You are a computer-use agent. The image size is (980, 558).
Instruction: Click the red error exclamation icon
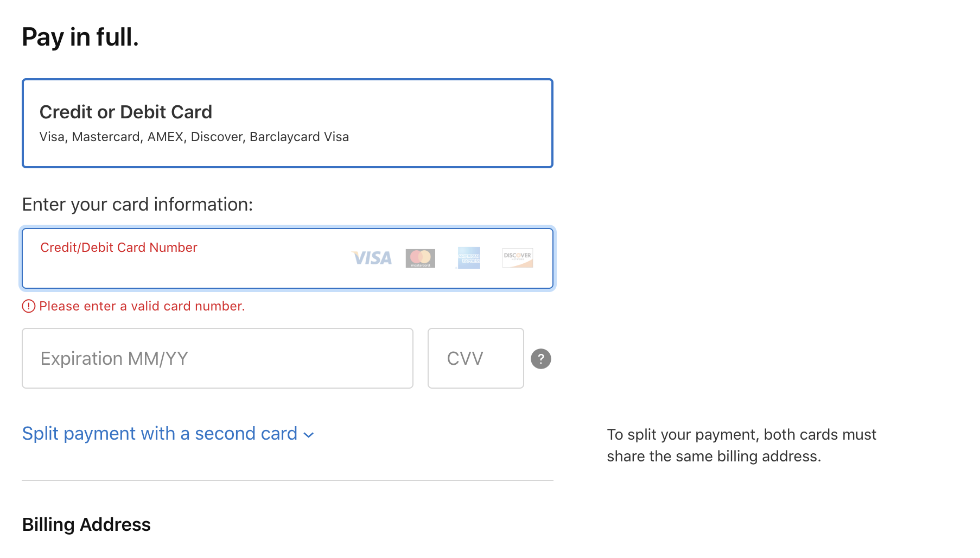(x=29, y=306)
